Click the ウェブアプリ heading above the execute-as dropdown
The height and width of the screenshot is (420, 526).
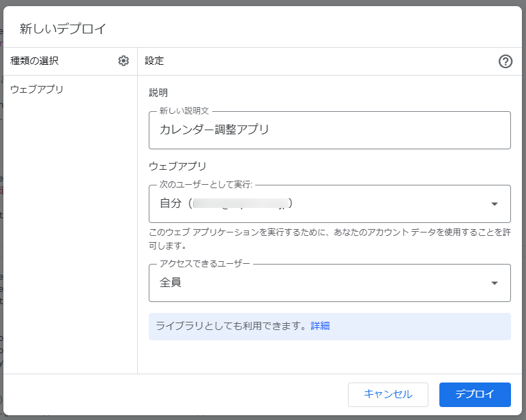click(177, 166)
